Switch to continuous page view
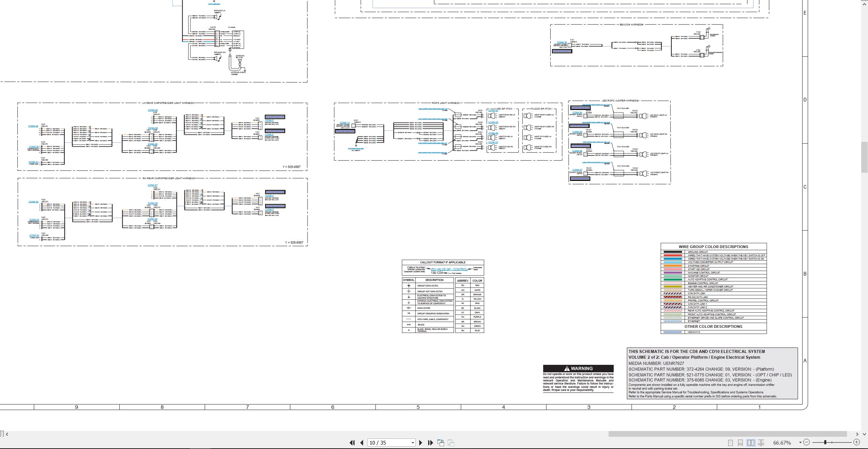 (741, 443)
